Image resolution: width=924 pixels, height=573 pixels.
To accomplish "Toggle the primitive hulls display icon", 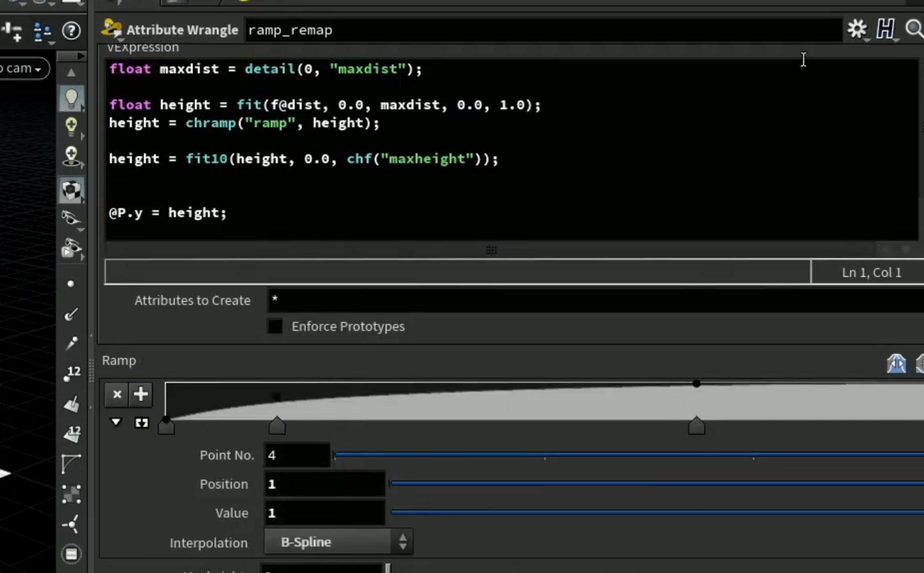I will pos(71,464).
